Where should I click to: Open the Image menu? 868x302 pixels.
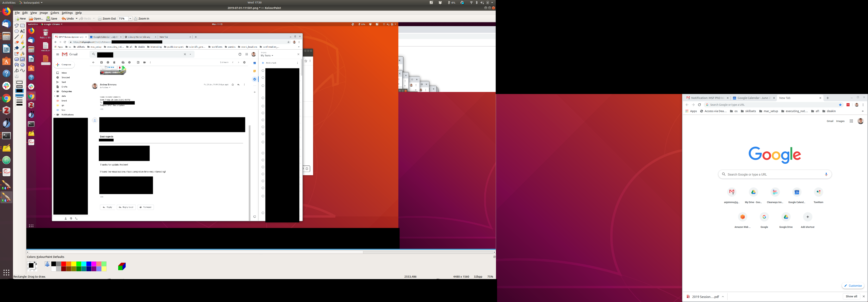(x=43, y=13)
